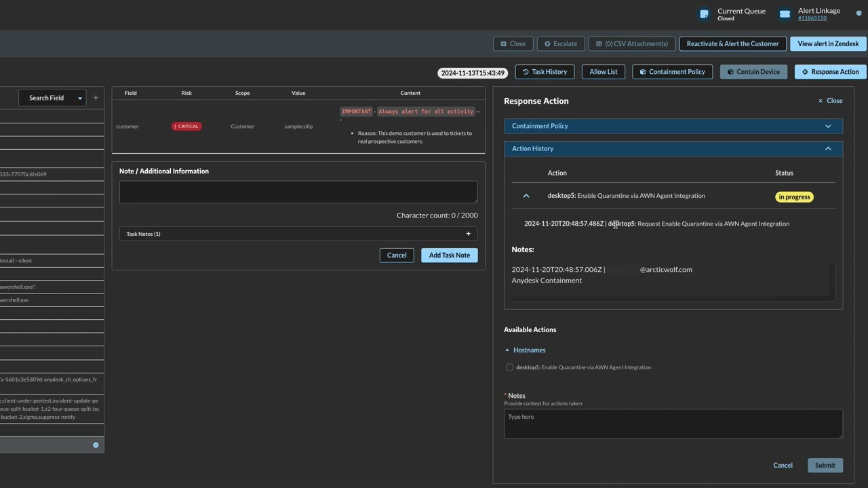Expand the Containment Policy section

(673, 126)
